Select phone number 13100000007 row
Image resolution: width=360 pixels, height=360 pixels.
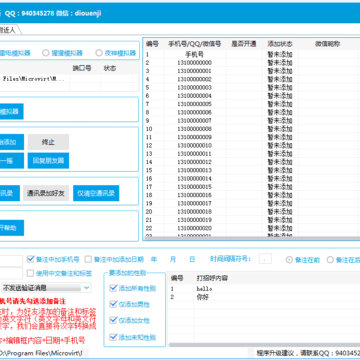click(x=252, y=121)
